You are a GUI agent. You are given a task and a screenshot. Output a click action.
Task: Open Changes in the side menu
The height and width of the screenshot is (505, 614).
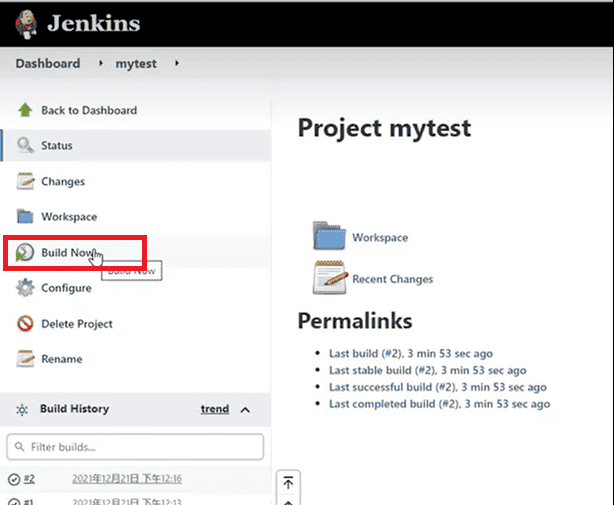point(63,182)
